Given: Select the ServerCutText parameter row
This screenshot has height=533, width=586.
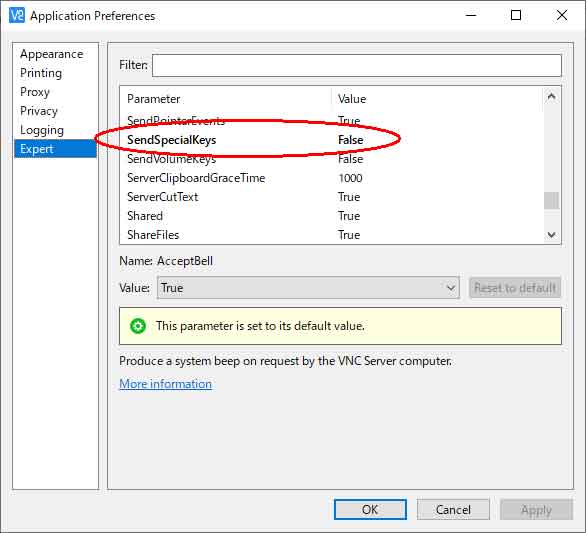Looking at the screenshot, I should tap(332, 197).
